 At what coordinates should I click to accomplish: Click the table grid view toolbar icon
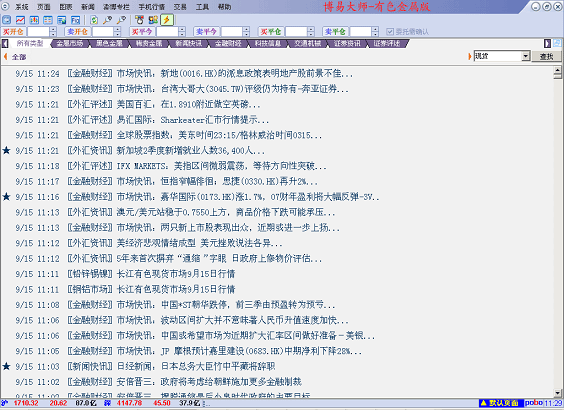[48, 20]
